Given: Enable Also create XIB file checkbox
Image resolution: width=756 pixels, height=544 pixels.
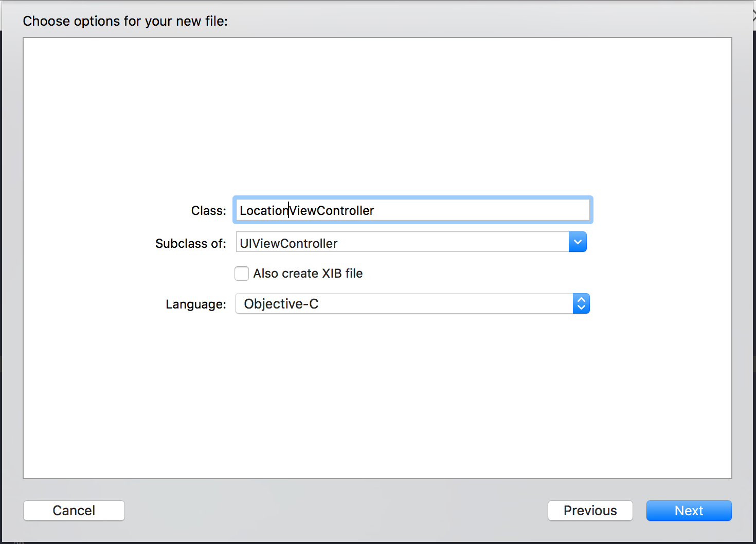Looking at the screenshot, I should [242, 274].
